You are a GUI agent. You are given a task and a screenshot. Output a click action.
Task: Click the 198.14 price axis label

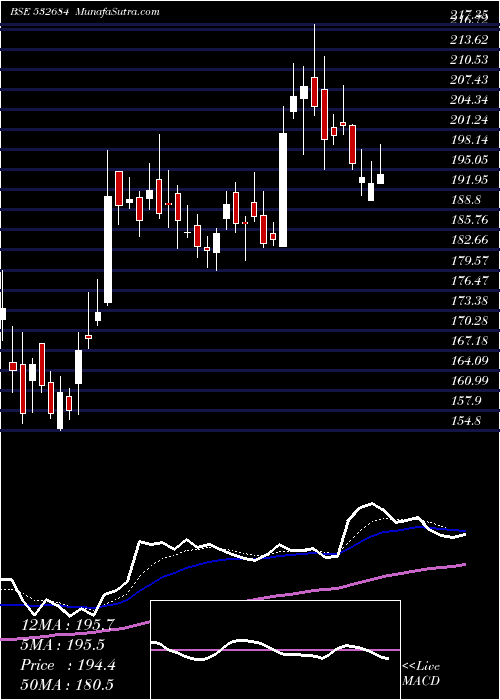[470, 140]
